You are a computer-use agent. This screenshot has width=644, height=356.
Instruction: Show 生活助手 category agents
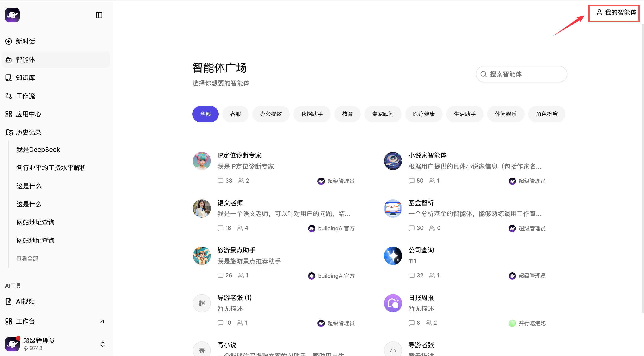click(x=465, y=114)
